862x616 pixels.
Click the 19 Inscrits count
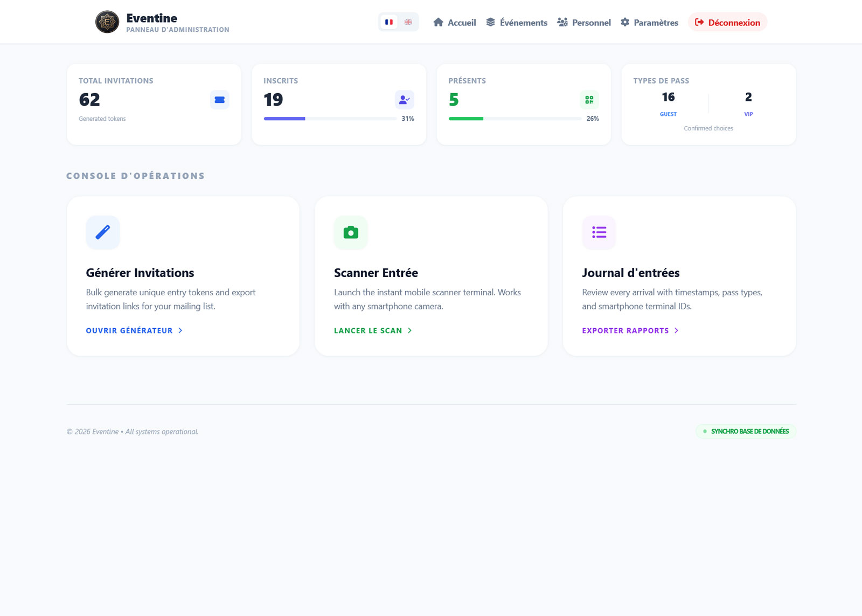tap(273, 100)
